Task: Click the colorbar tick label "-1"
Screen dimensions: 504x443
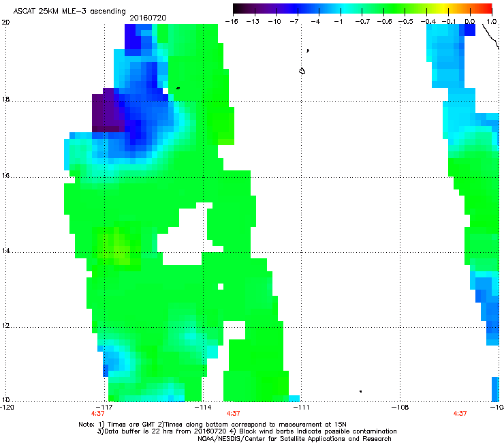Action: click(338, 22)
